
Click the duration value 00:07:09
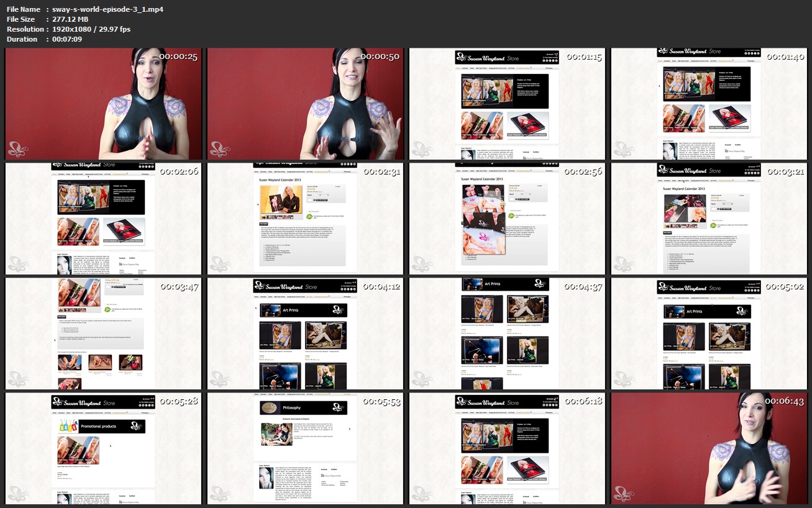point(67,39)
